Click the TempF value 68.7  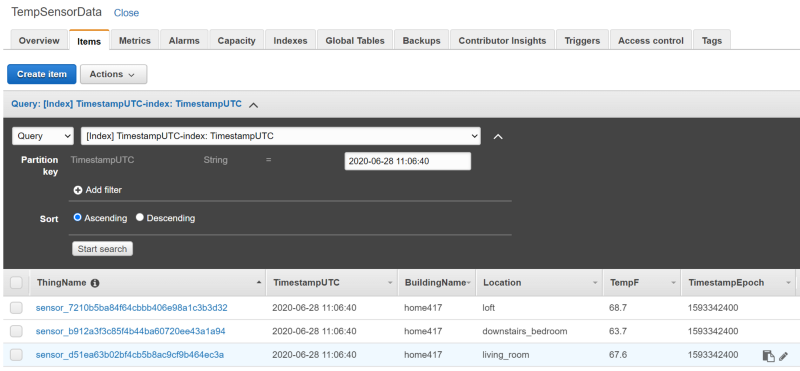[618, 308]
